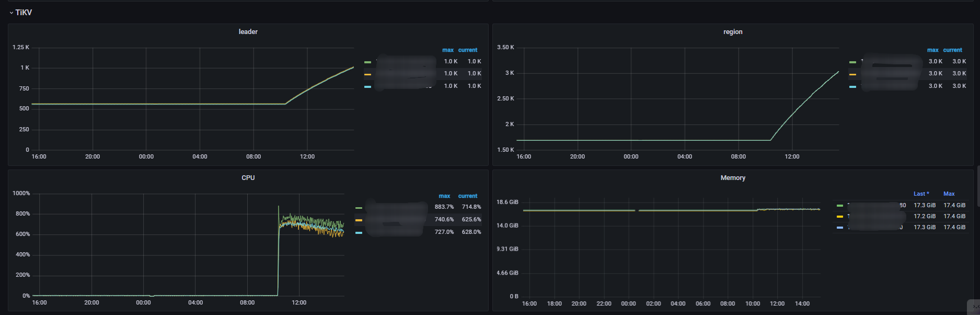Sort region legend by max column

(x=932, y=50)
